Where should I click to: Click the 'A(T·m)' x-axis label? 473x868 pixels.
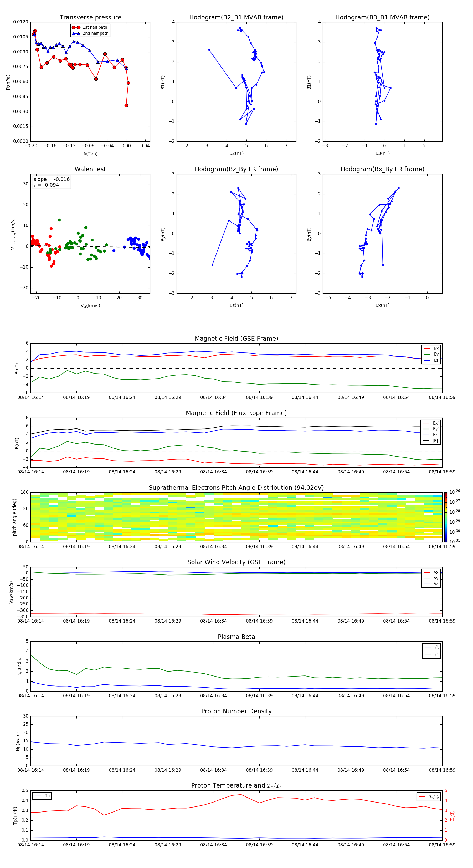point(90,154)
